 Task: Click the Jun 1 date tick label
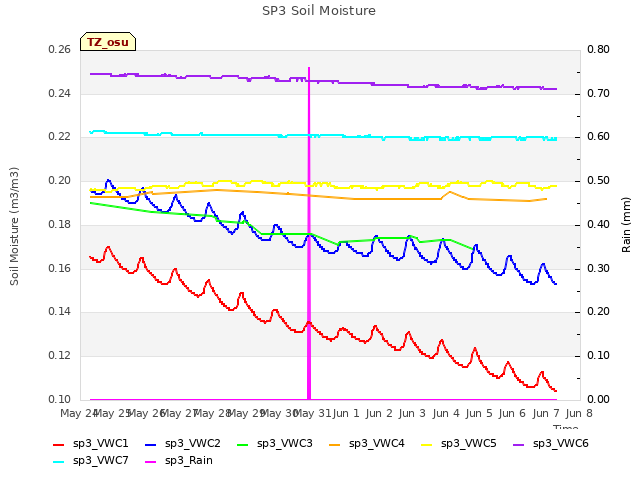346,413
